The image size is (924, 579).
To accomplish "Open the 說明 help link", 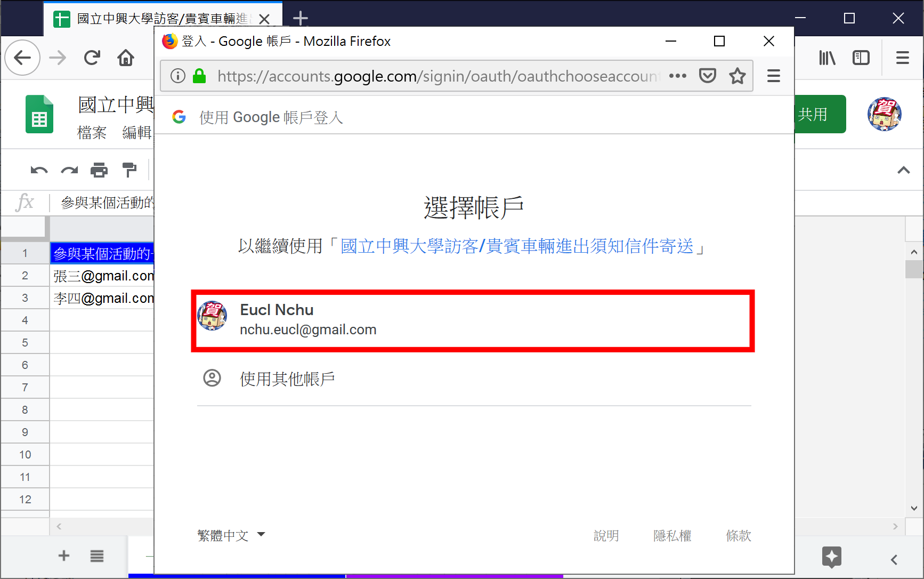I will [x=606, y=535].
